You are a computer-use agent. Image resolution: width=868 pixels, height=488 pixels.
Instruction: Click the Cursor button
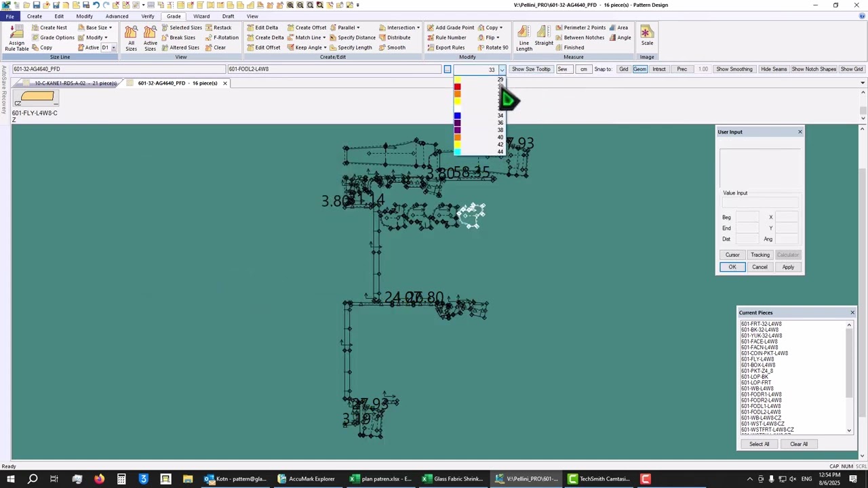(x=732, y=255)
